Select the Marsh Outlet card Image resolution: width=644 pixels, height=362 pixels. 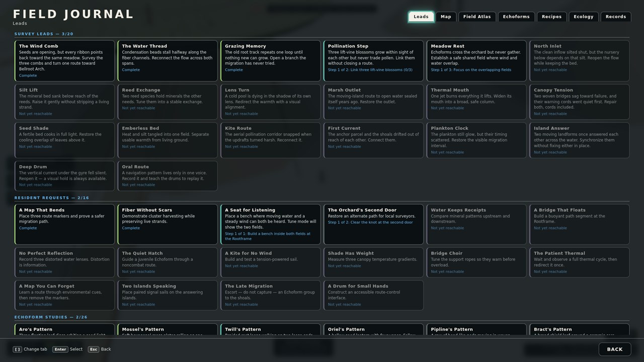point(374,102)
